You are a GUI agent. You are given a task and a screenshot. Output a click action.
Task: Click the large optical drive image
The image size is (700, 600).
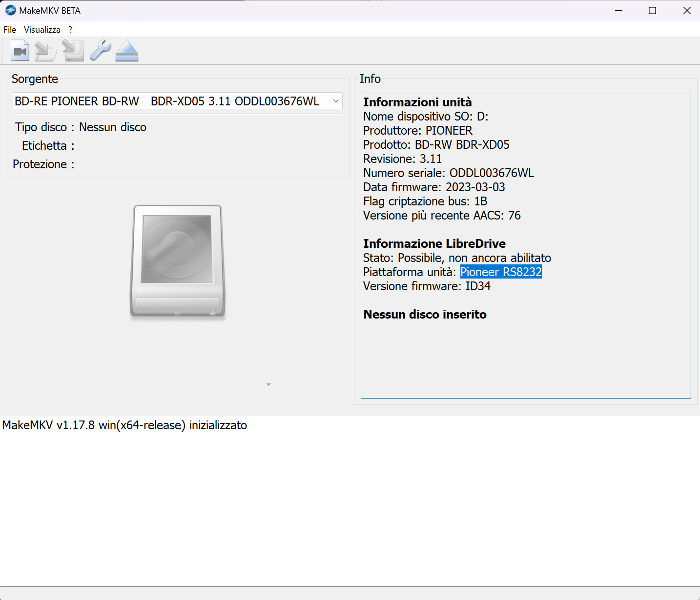click(x=178, y=261)
